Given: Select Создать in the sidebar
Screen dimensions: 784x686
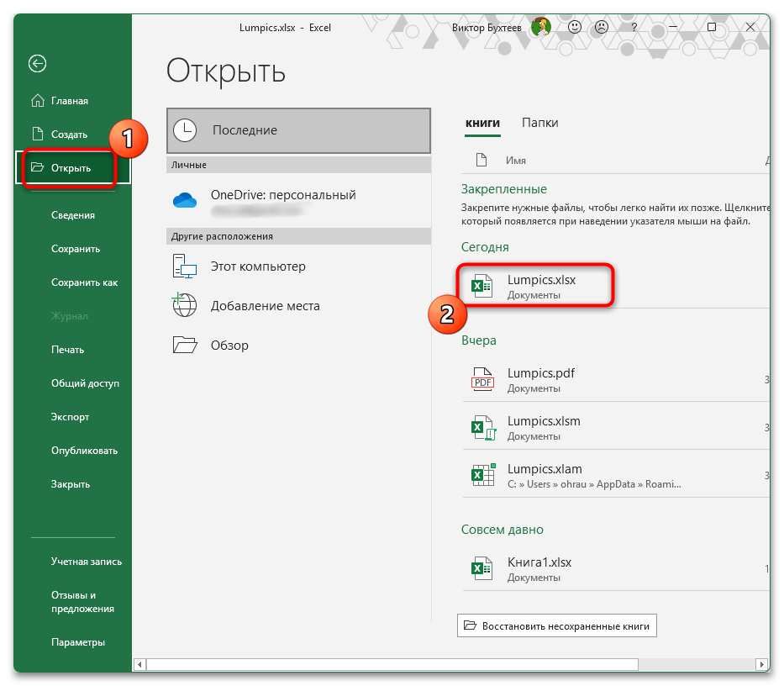Looking at the screenshot, I should tap(69, 135).
